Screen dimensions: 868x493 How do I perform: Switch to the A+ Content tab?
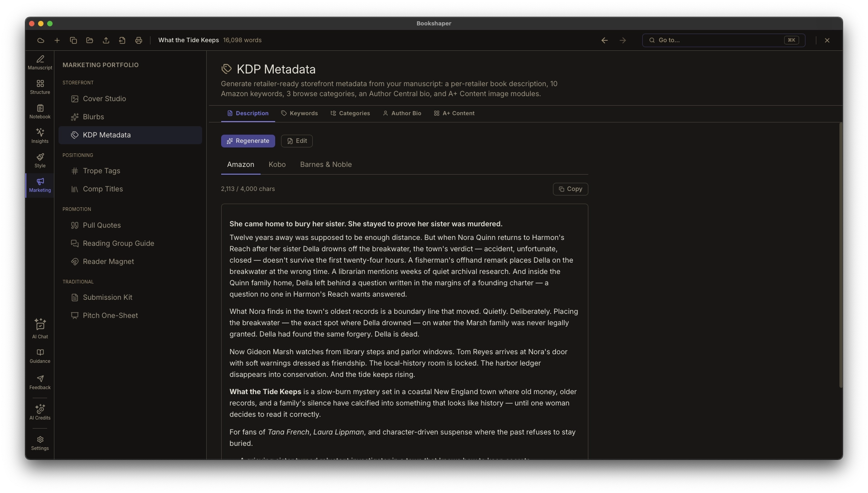tap(454, 113)
